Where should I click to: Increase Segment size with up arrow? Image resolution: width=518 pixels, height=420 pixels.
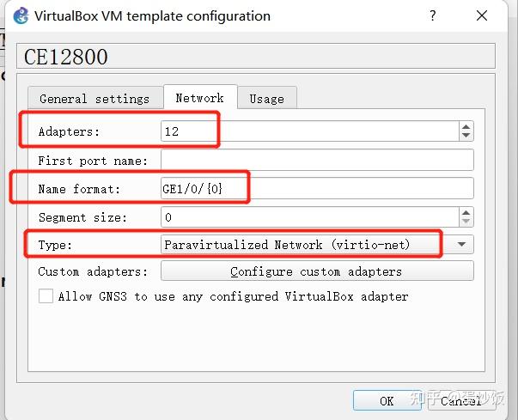[x=466, y=212]
